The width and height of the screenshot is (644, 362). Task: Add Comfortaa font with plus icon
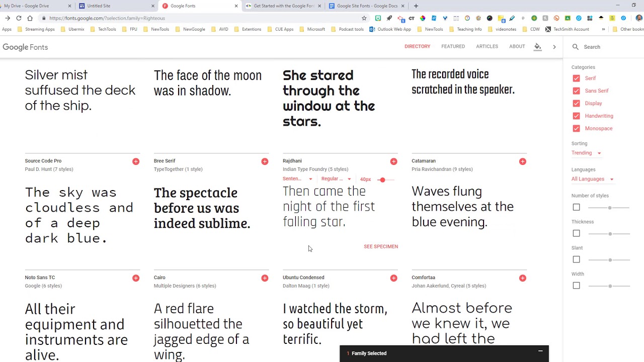(x=522, y=278)
